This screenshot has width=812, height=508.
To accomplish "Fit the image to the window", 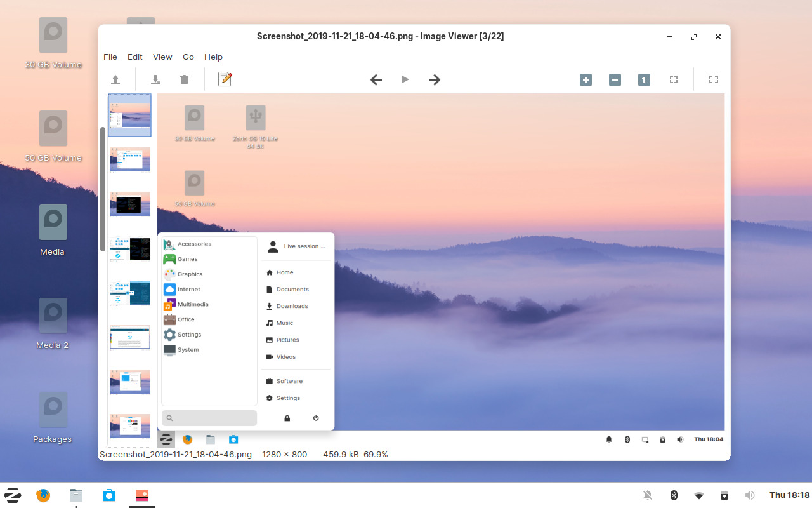I will tap(673, 79).
